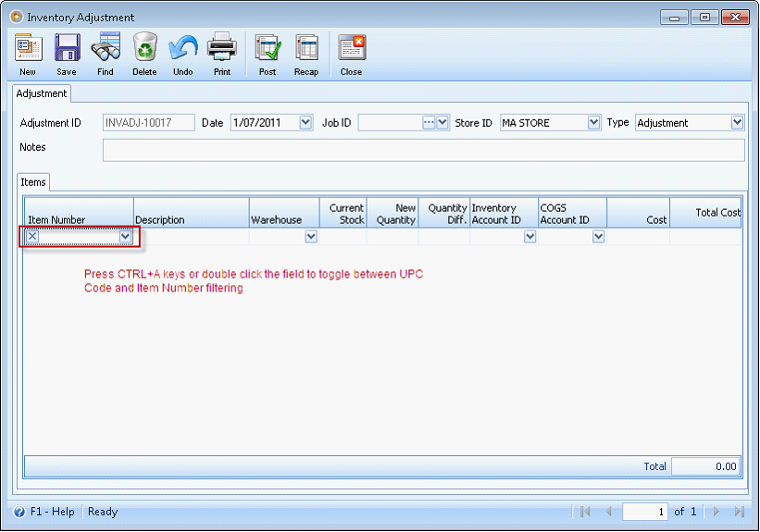Screen dimensions: 760x532
Task: Go to the next record arrow
Action: point(716,512)
